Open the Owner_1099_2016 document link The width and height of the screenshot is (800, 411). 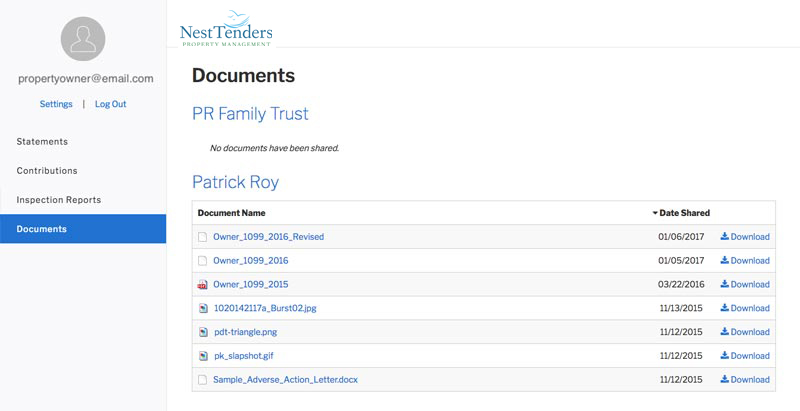[x=250, y=261]
